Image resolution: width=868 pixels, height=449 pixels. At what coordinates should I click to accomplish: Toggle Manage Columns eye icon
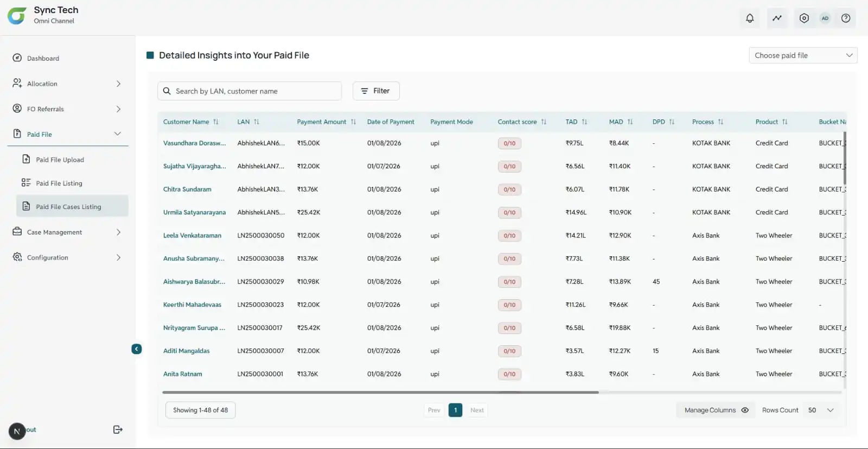[745, 410]
